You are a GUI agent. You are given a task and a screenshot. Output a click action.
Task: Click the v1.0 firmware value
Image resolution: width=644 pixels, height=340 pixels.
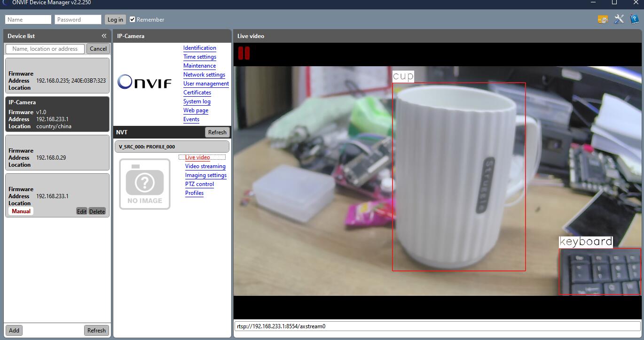41,112
